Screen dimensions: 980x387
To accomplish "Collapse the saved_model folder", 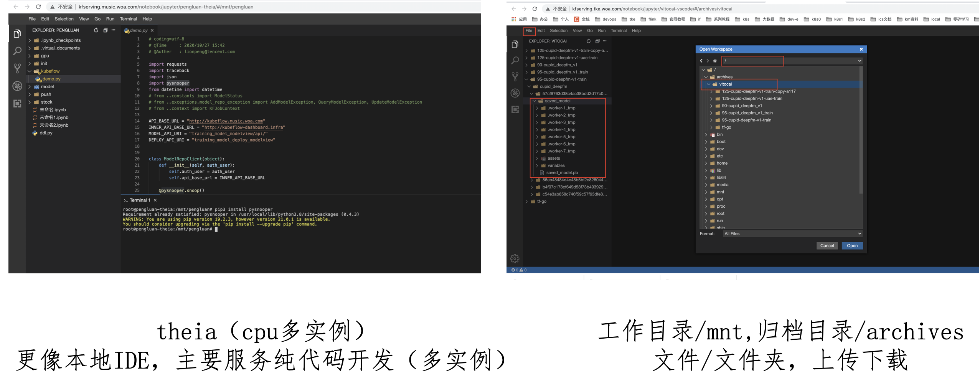I will (x=534, y=101).
